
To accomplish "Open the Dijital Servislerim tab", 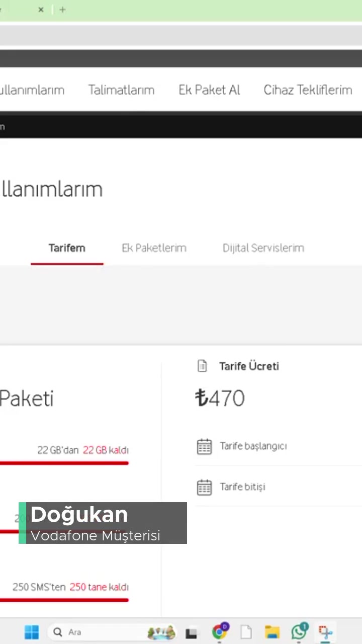I will [263, 248].
